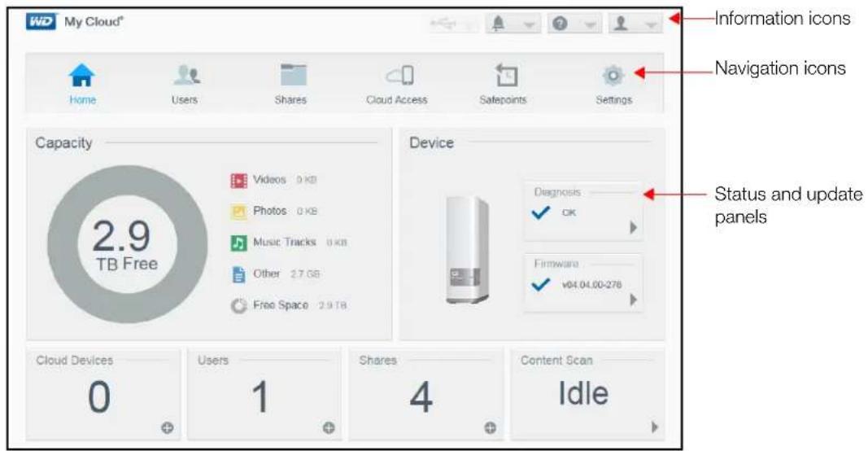Click the Capacity panel heading

point(63,143)
